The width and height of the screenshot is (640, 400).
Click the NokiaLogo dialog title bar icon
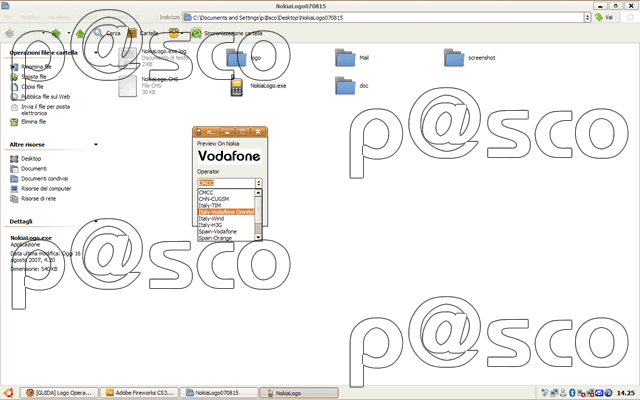[199, 132]
